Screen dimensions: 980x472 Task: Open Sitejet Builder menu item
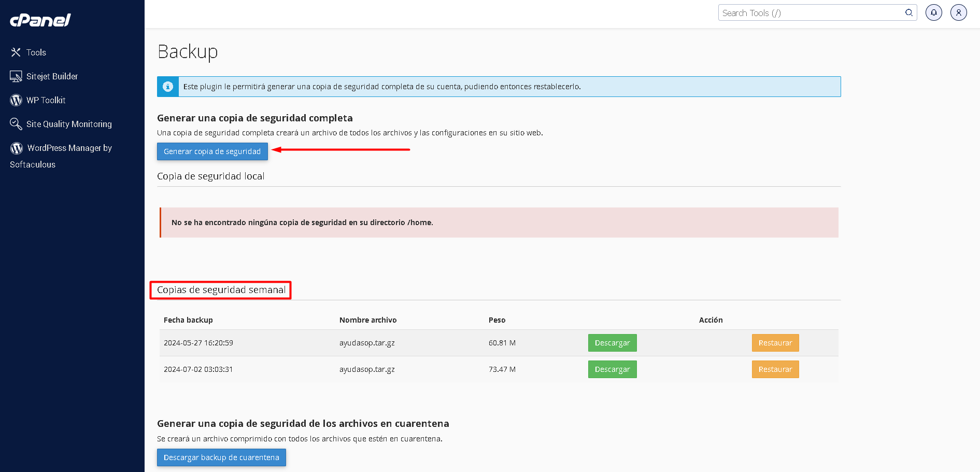tap(52, 76)
